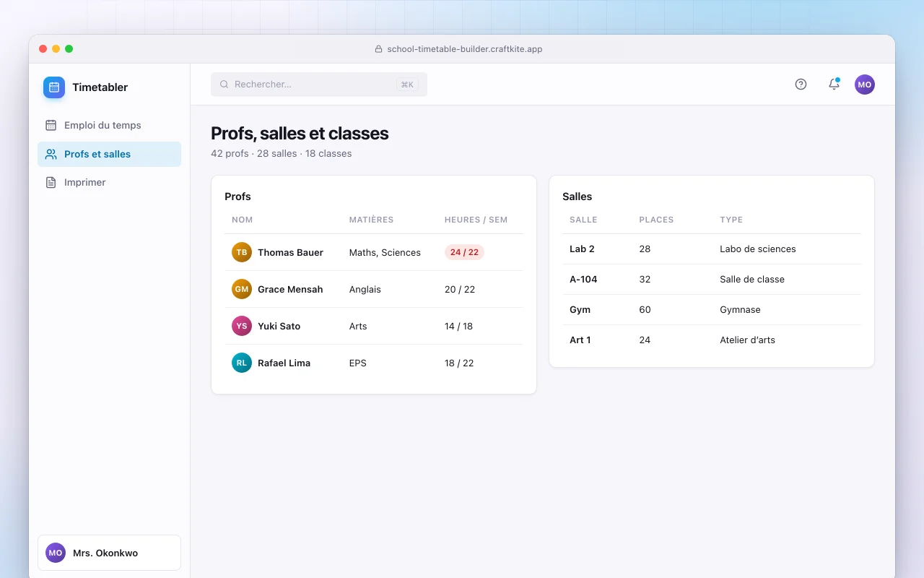Click the Timetabler calendar logo icon
The height and width of the screenshot is (578, 924).
click(x=54, y=87)
